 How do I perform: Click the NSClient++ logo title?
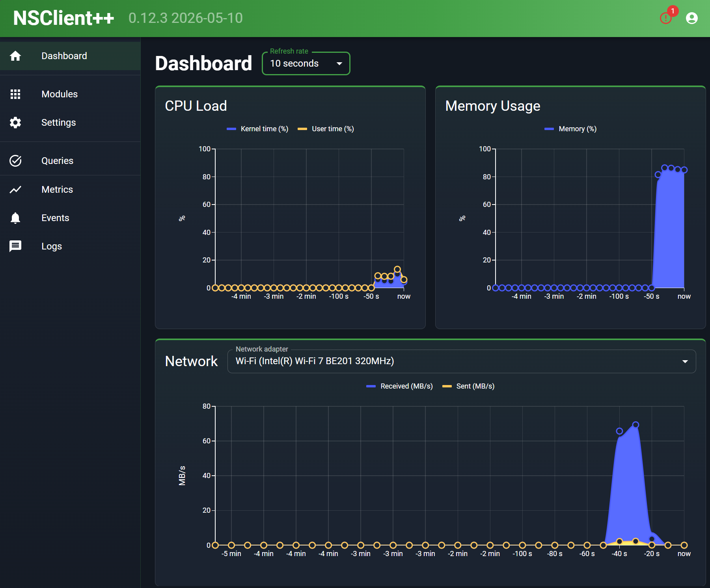(63, 18)
